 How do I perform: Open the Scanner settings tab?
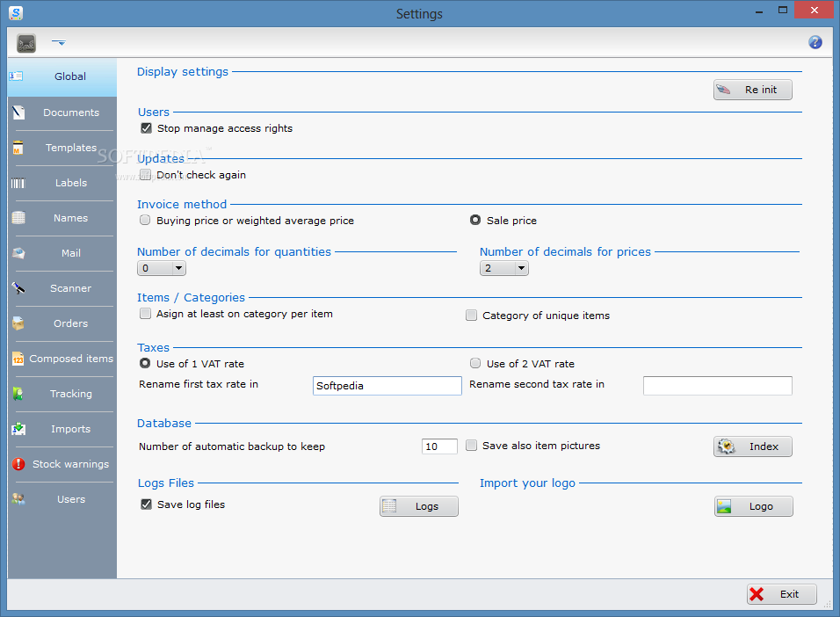(x=62, y=288)
